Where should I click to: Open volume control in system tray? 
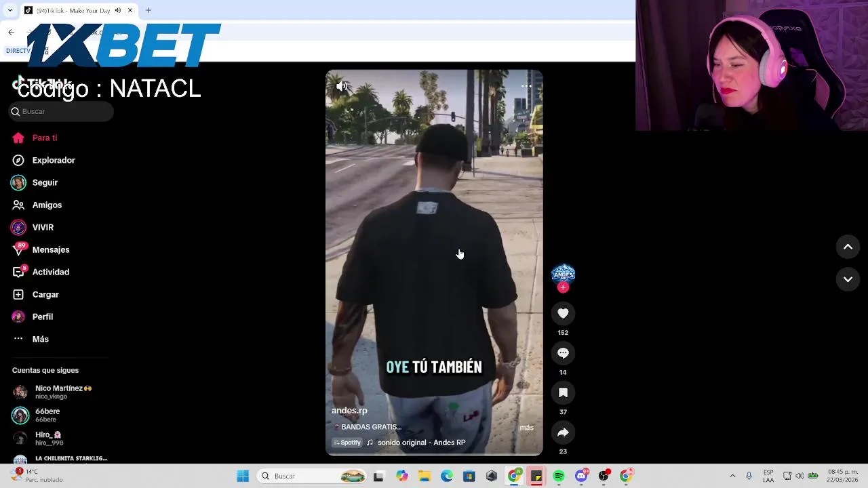(800, 476)
